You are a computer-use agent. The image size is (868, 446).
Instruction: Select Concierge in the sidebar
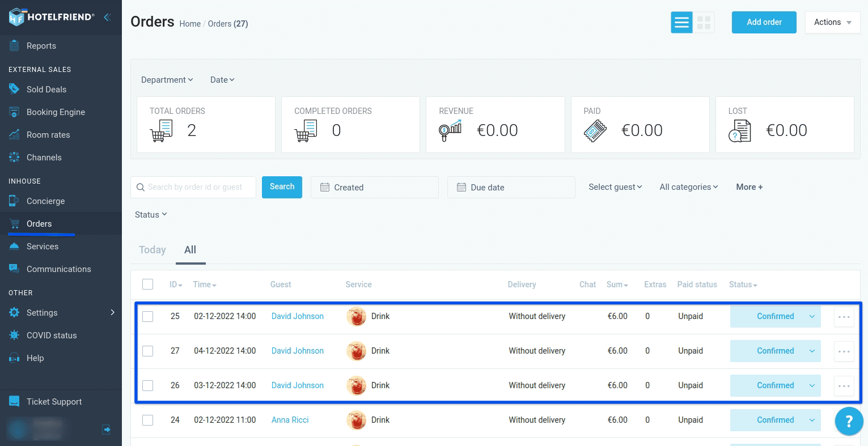pyautogui.click(x=45, y=201)
